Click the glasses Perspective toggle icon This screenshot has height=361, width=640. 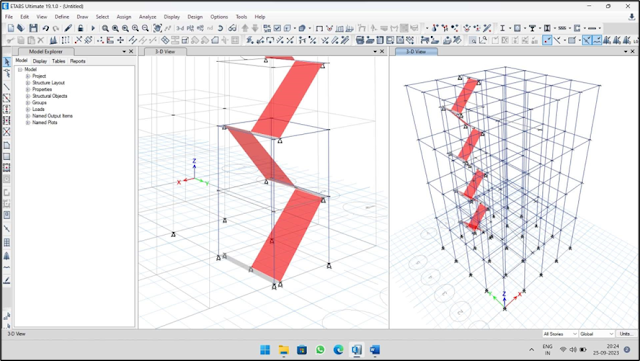point(232,28)
